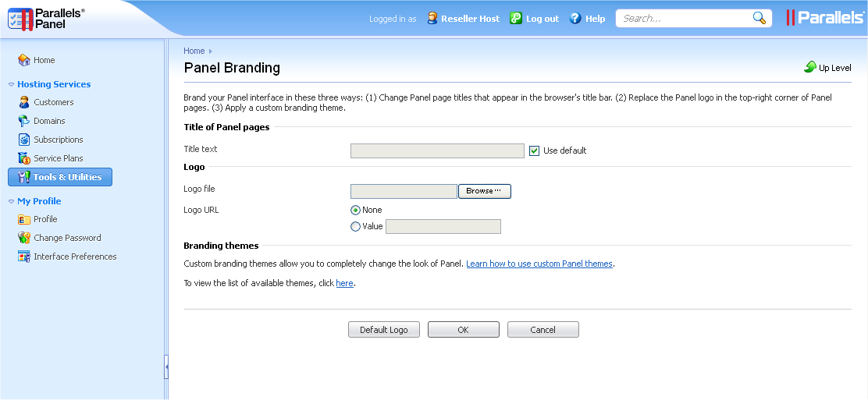Click the Home breadcrumb link
This screenshot has height=400, width=868.
point(194,51)
